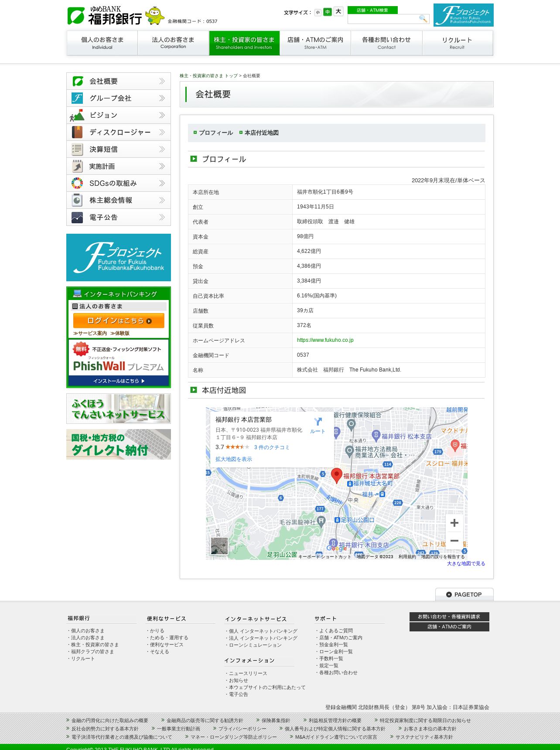Click 拡大地図を表示 map link
This screenshot has height=750, width=560.
[x=233, y=459]
